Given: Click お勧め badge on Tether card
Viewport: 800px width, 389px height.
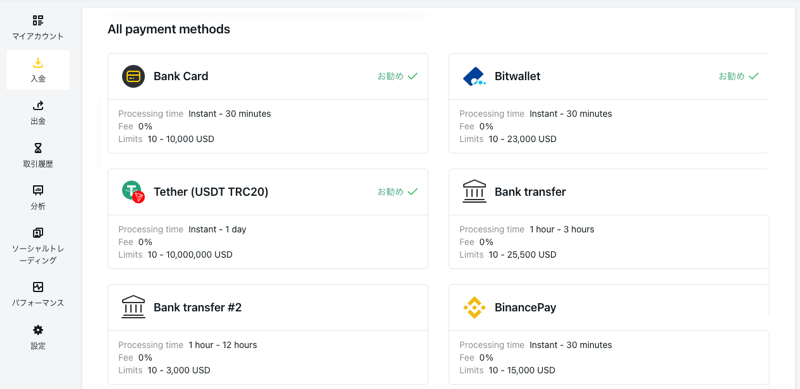Looking at the screenshot, I should pyautogui.click(x=397, y=192).
